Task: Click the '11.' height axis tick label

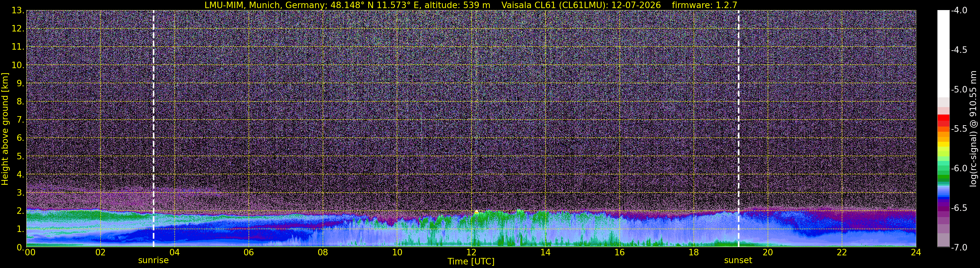Action: click(18, 47)
